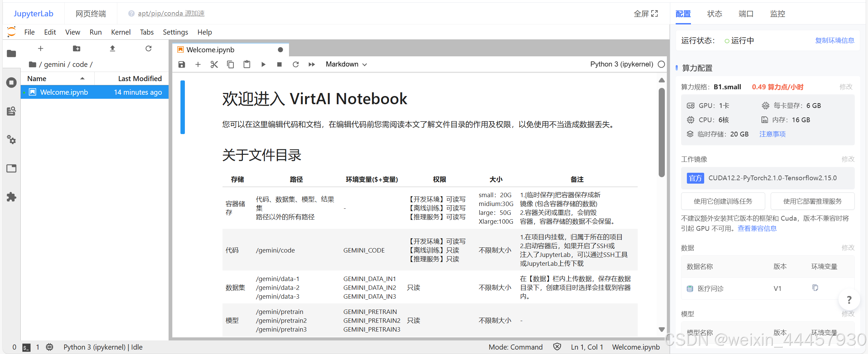Click the 注意事项 link
868x354 pixels.
[x=772, y=134]
